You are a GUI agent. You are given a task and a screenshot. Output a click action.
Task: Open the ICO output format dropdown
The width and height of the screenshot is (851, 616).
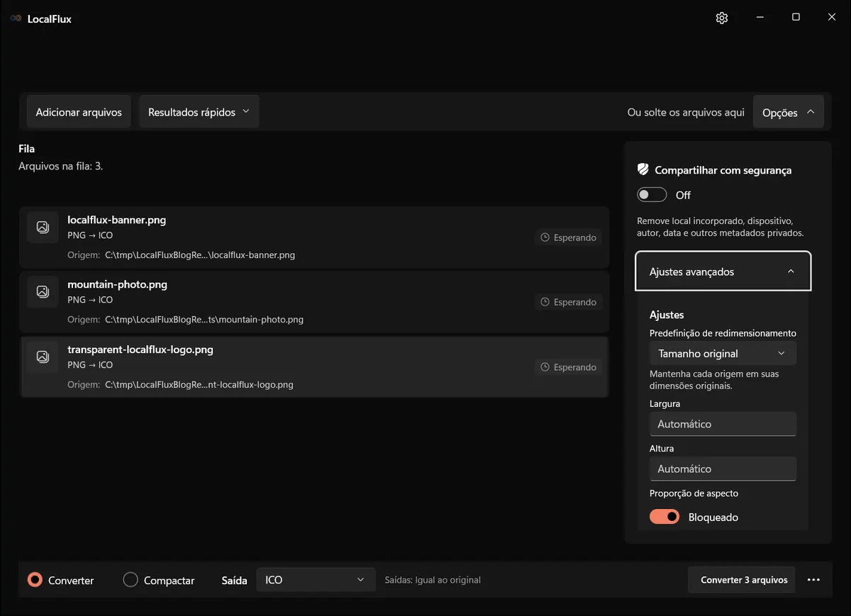316,580
